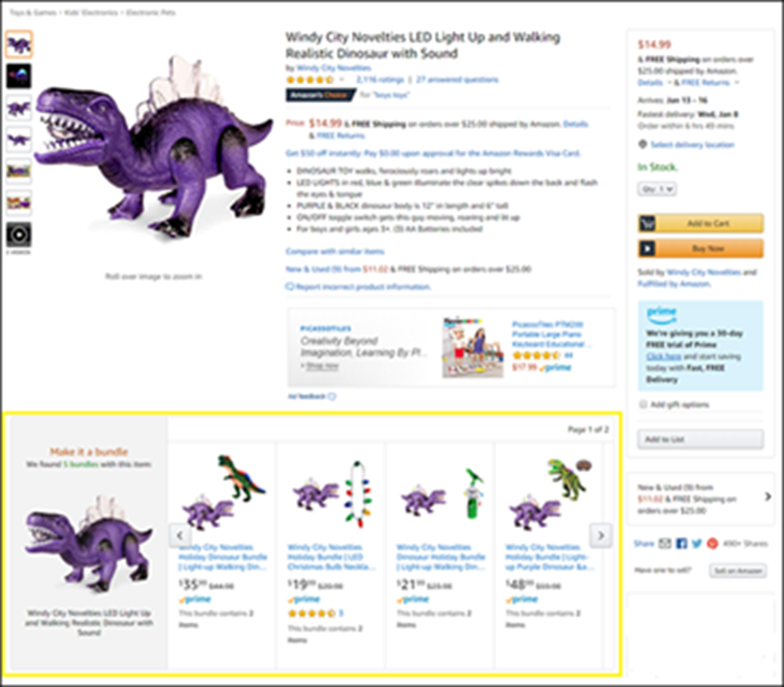
Task: Click the delivery location pin icon
Action: click(x=643, y=145)
